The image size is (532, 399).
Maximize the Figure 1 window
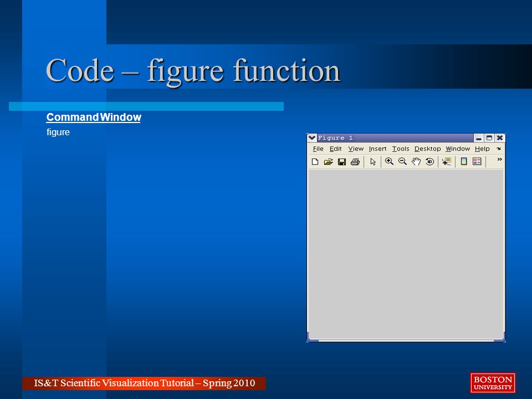click(x=489, y=138)
